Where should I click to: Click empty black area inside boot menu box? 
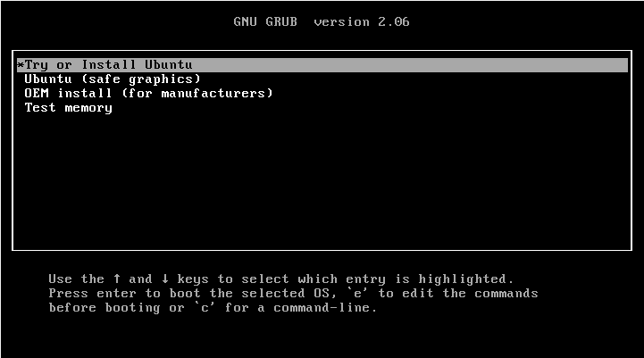pos(322,180)
